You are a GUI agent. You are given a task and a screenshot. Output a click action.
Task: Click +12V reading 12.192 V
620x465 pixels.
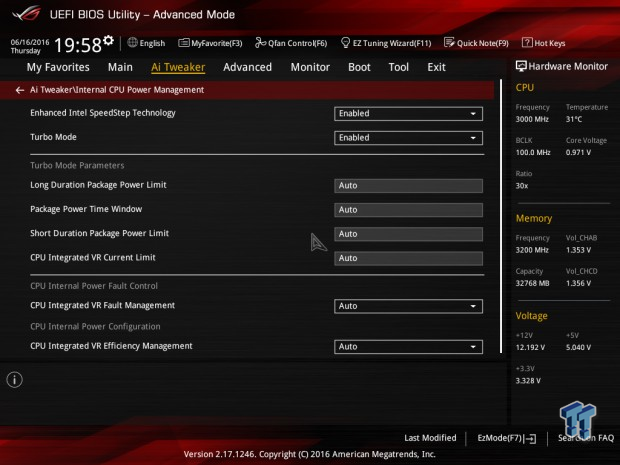(x=530, y=348)
